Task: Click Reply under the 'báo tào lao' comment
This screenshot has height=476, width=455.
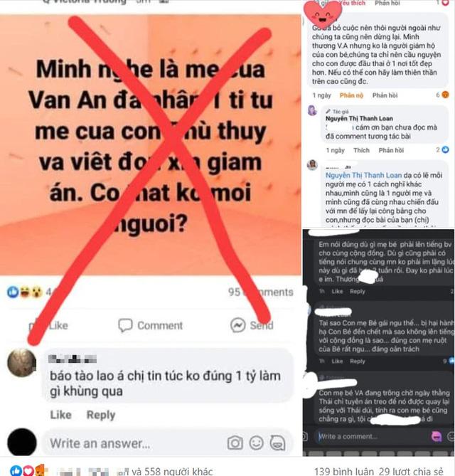Action: coord(101,414)
